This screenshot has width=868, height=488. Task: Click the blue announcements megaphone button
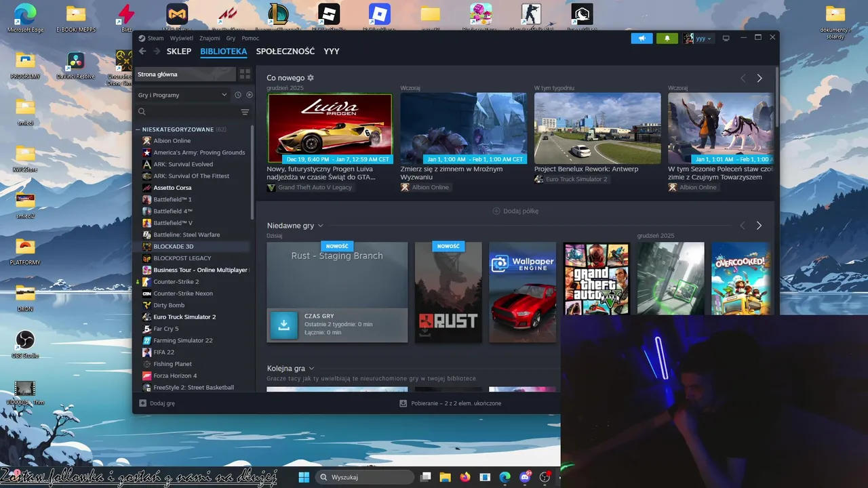tap(642, 39)
